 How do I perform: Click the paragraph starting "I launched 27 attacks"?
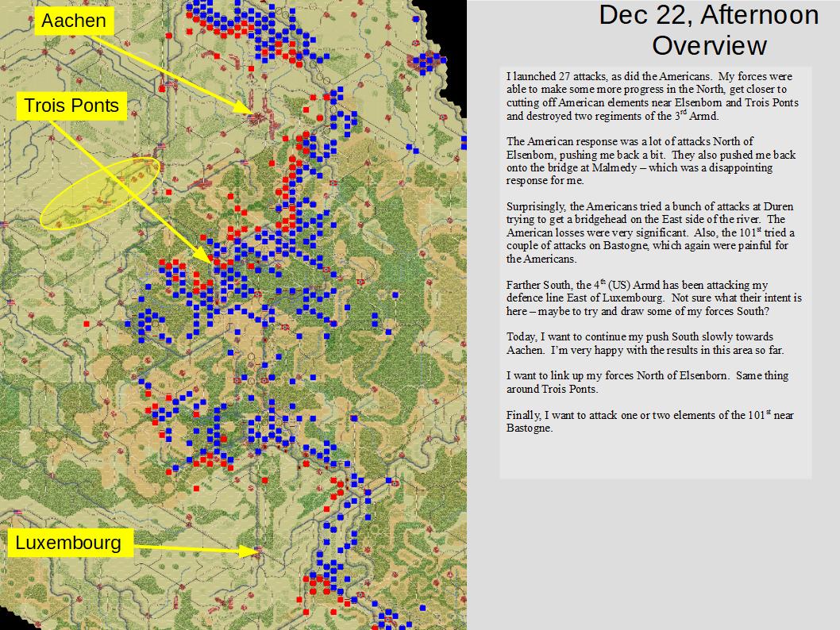[x=653, y=96]
